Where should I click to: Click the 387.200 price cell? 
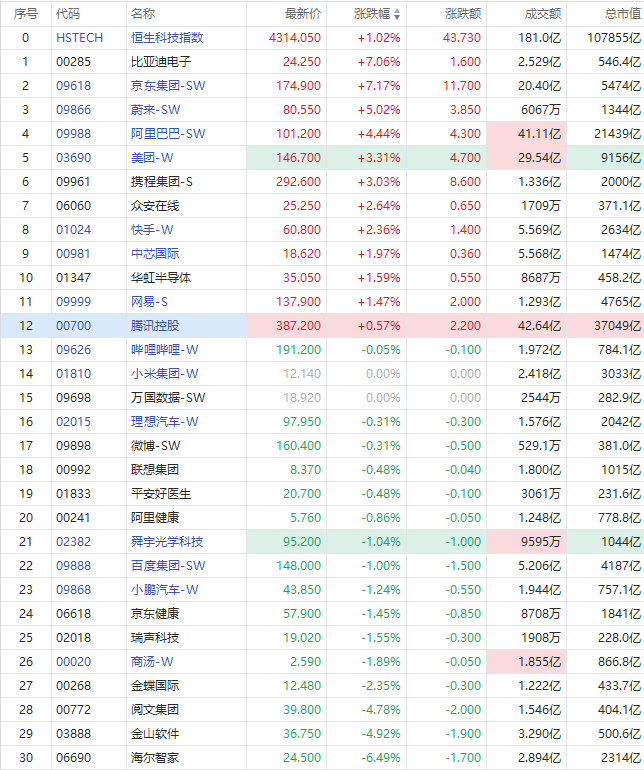pos(286,326)
